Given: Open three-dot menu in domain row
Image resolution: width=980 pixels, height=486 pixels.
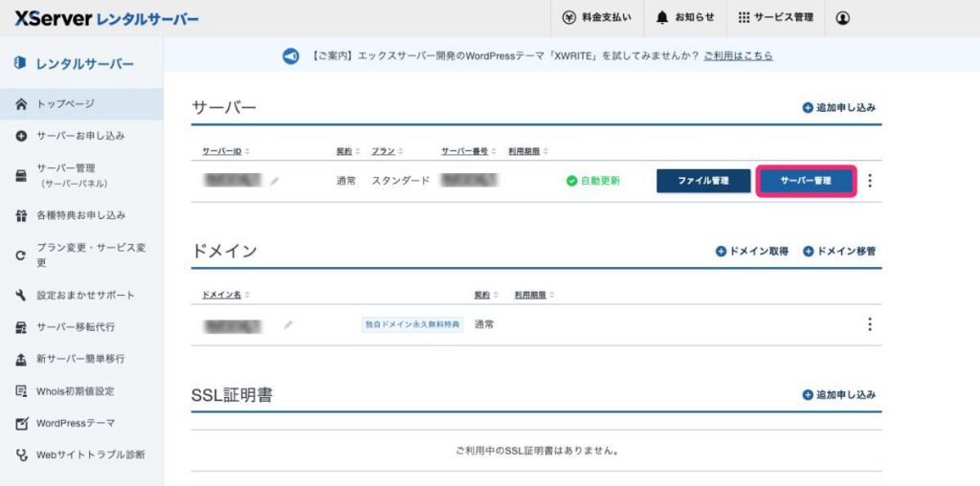Looking at the screenshot, I should (x=869, y=324).
